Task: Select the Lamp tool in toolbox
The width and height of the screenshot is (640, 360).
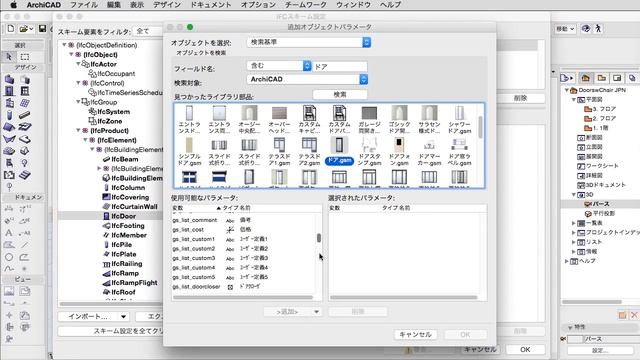Action: point(25,163)
